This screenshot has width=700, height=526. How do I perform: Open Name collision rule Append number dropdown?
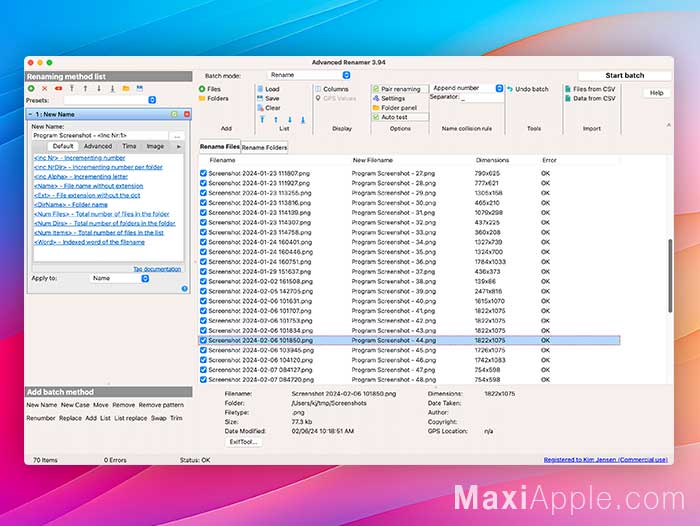[x=467, y=88]
